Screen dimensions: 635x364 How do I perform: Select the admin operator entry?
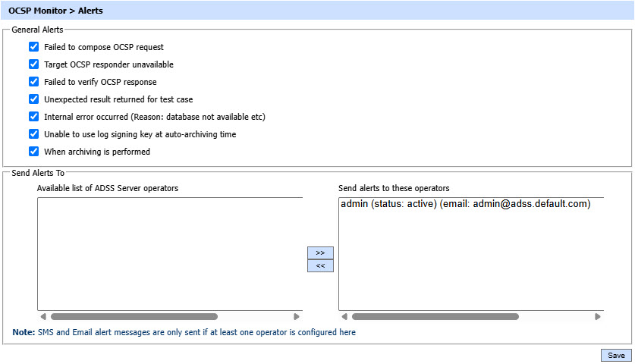coord(465,204)
